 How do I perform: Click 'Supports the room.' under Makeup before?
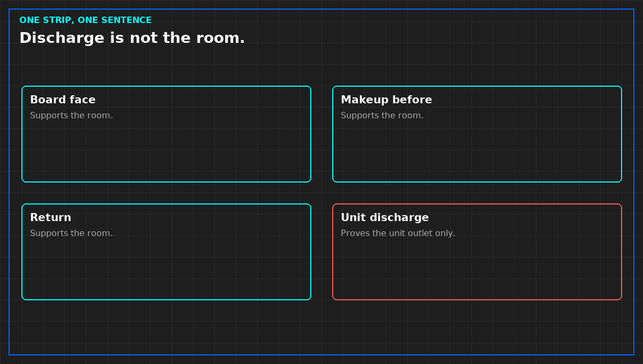[x=382, y=116]
